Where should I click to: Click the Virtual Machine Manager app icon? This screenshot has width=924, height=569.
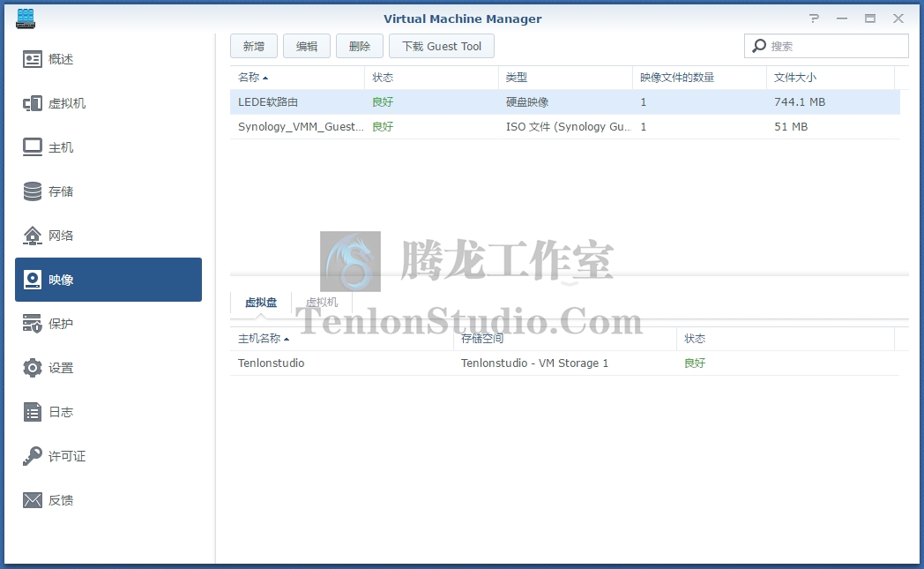click(x=26, y=19)
